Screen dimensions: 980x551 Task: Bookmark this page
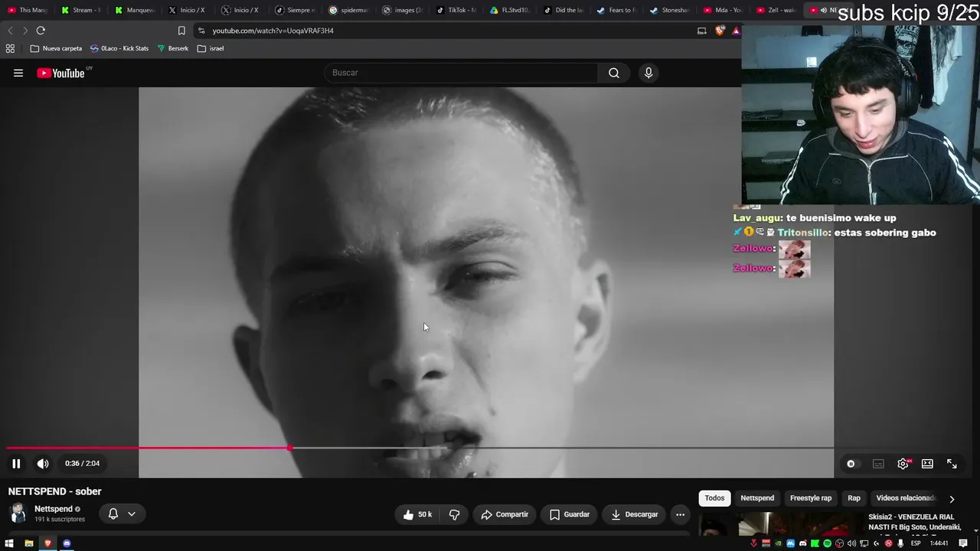pyautogui.click(x=181, y=31)
